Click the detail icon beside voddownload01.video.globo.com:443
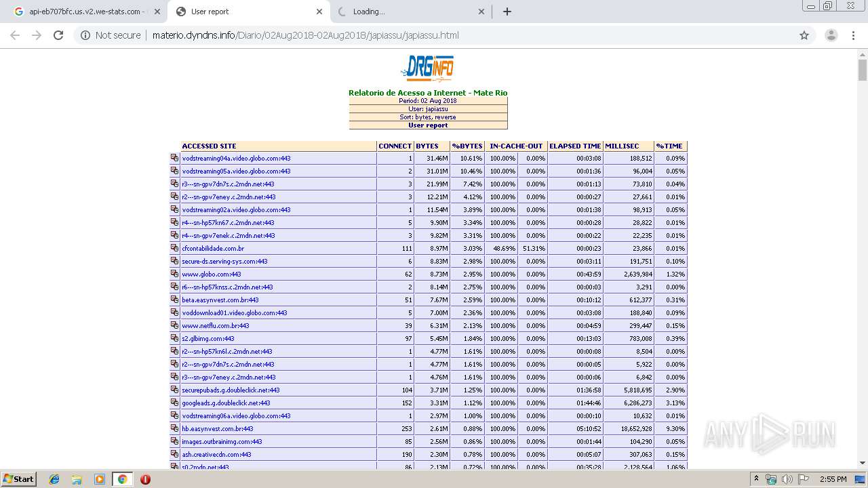Image resolution: width=868 pixels, height=488 pixels. tap(174, 312)
